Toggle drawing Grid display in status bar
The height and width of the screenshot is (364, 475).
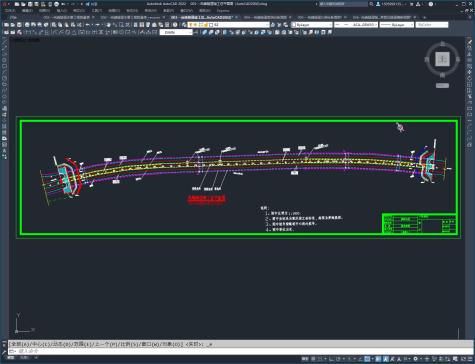312,359
